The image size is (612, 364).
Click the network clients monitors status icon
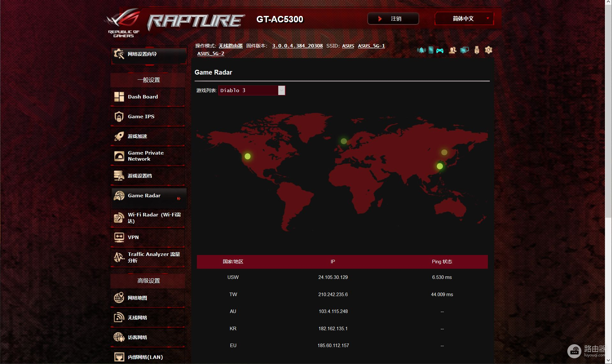[464, 50]
